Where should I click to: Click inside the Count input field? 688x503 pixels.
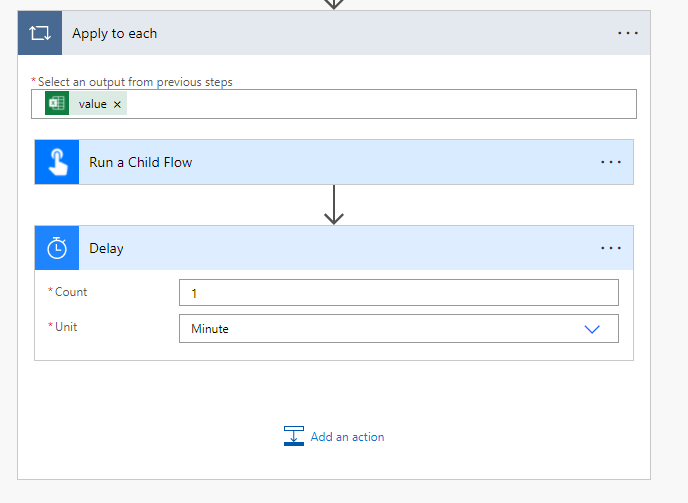coord(398,292)
